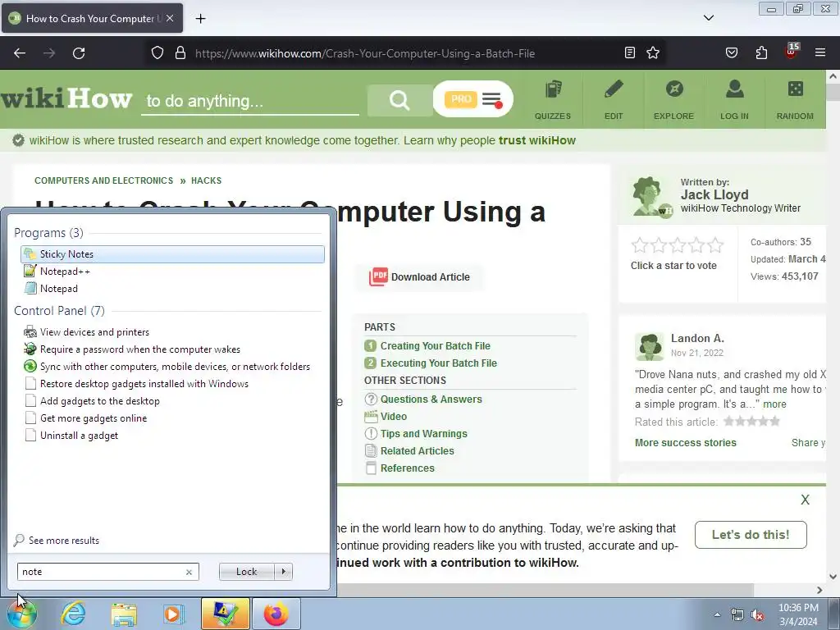
Task: Clear the Start menu search text
Action: (189, 572)
